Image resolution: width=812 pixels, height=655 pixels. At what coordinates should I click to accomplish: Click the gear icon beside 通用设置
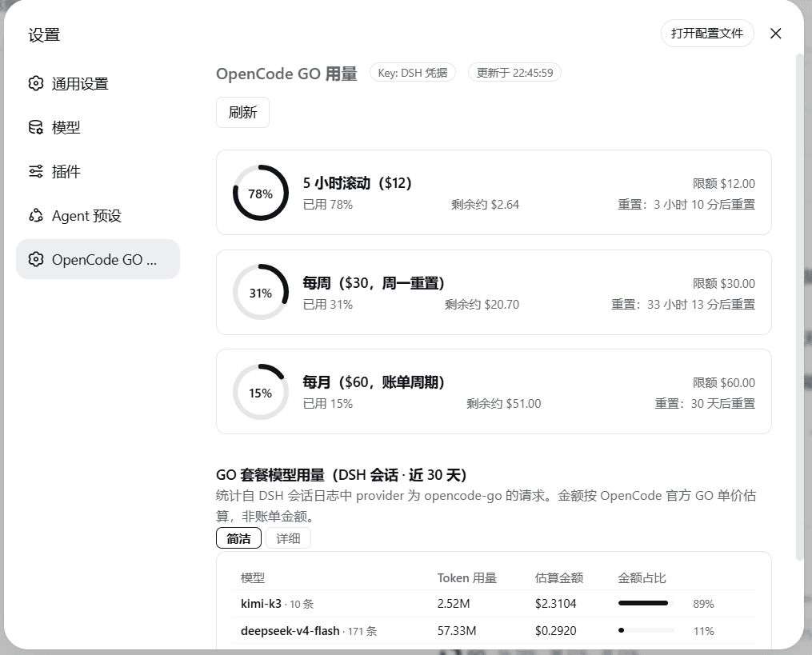36,83
